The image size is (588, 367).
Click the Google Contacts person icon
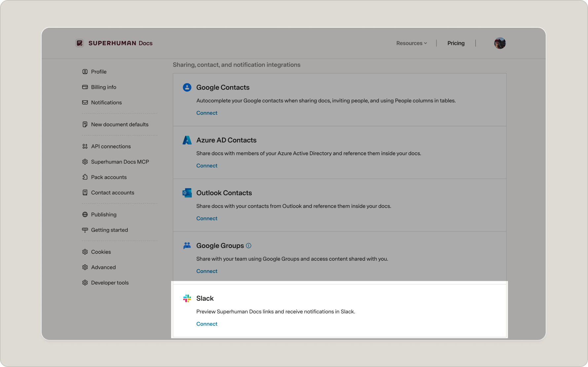[x=187, y=87]
